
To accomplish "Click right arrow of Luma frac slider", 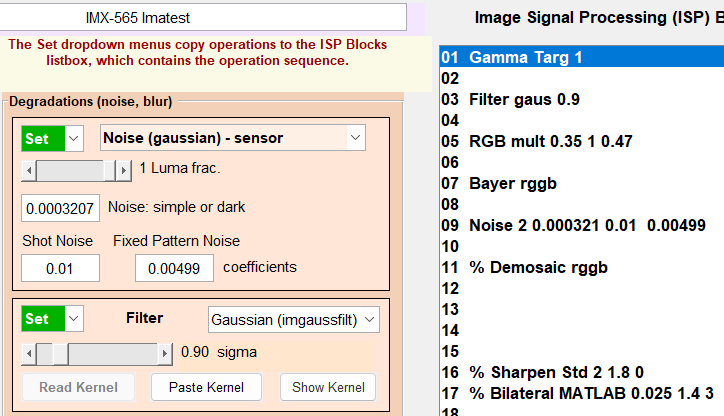I will [123, 171].
